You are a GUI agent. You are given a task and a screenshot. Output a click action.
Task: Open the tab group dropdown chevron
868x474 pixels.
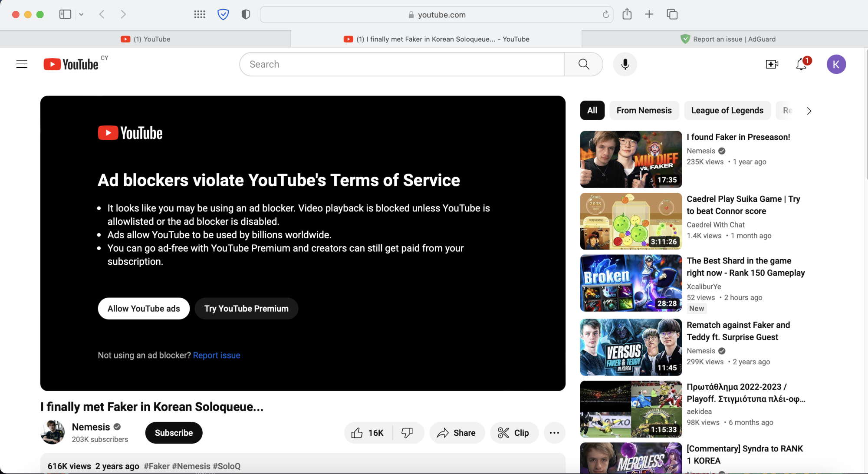pyautogui.click(x=82, y=14)
